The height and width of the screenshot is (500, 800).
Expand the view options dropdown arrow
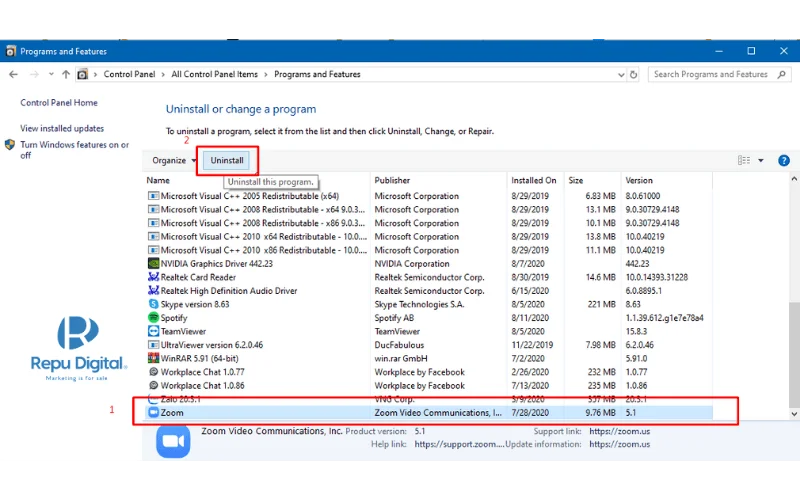coord(761,161)
